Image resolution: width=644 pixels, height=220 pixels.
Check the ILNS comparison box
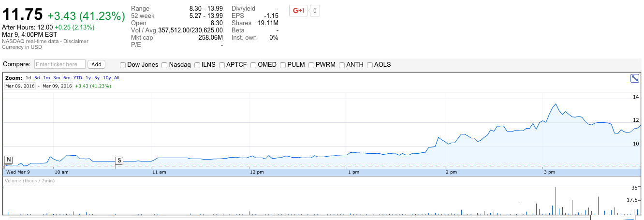point(197,65)
